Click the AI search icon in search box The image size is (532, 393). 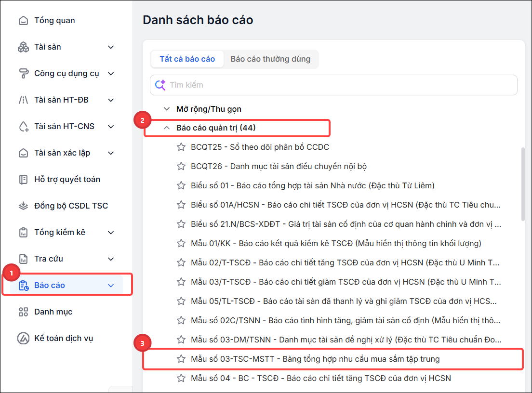tap(160, 85)
